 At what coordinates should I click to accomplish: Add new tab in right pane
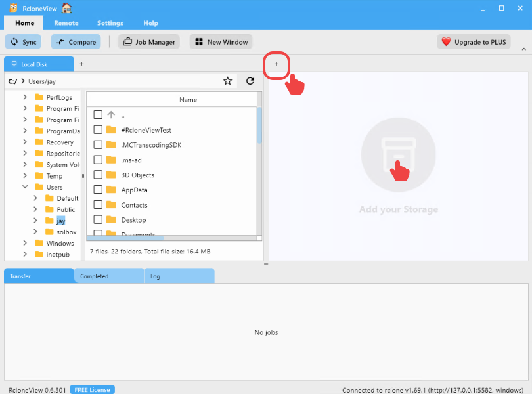tap(277, 64)
